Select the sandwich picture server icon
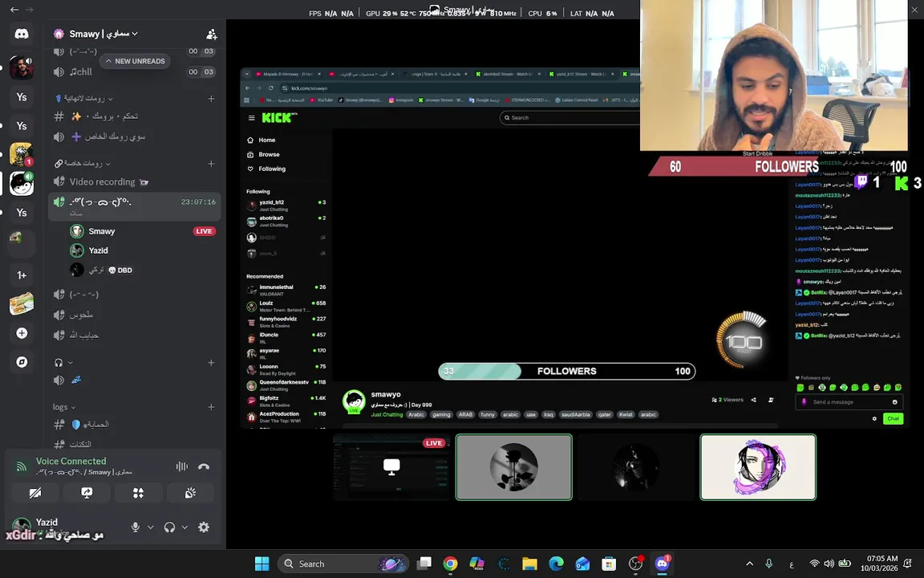This screenshot has height=578, width=924. click(22, 303)
